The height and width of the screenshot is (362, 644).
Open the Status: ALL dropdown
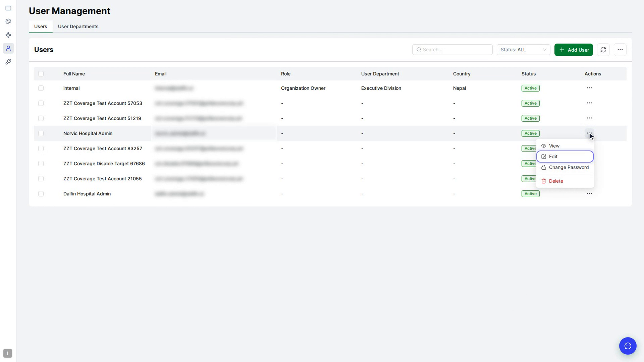[x=523, y=50]
